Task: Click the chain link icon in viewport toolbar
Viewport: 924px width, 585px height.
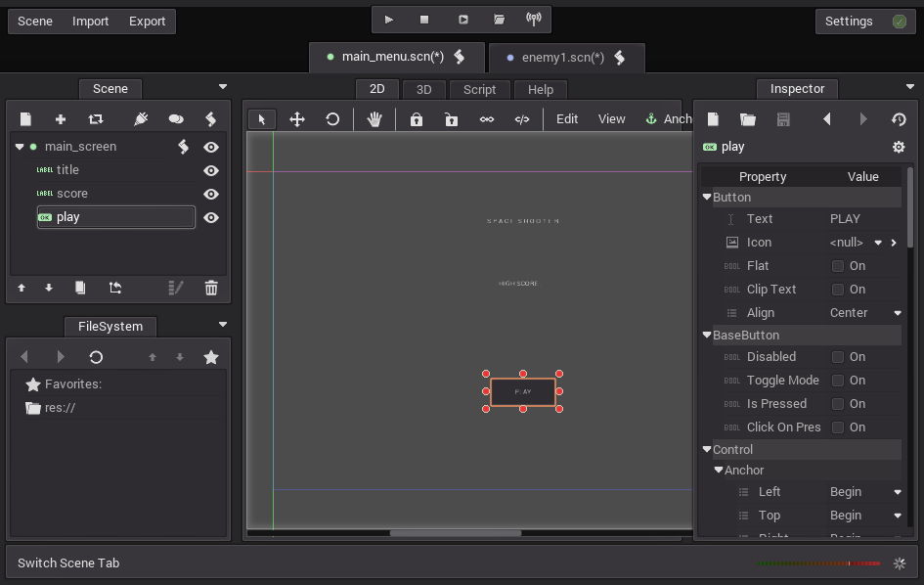Action: (487, 119)
